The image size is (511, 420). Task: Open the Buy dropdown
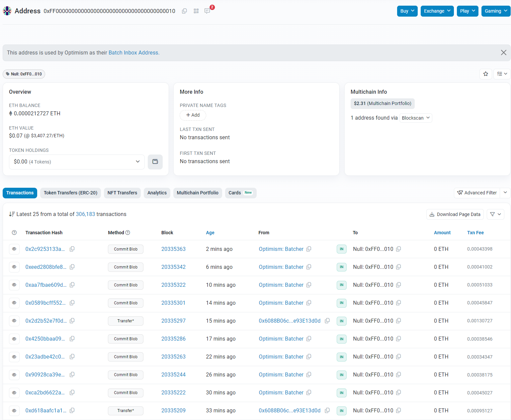407,11
